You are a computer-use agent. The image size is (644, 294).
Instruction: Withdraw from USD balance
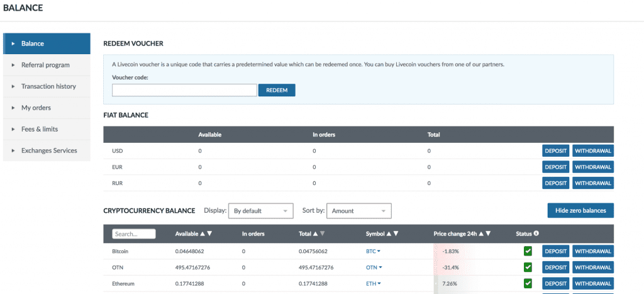[593, 151]
